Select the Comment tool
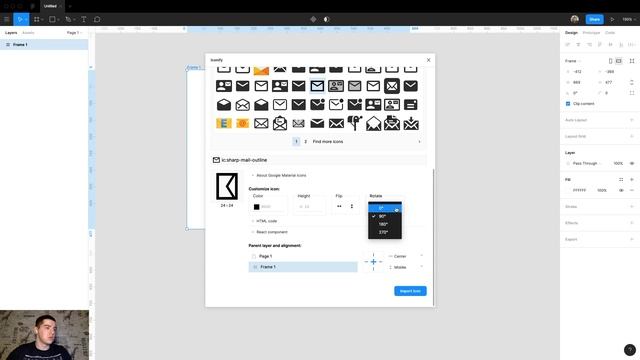 tap(97, 19)
